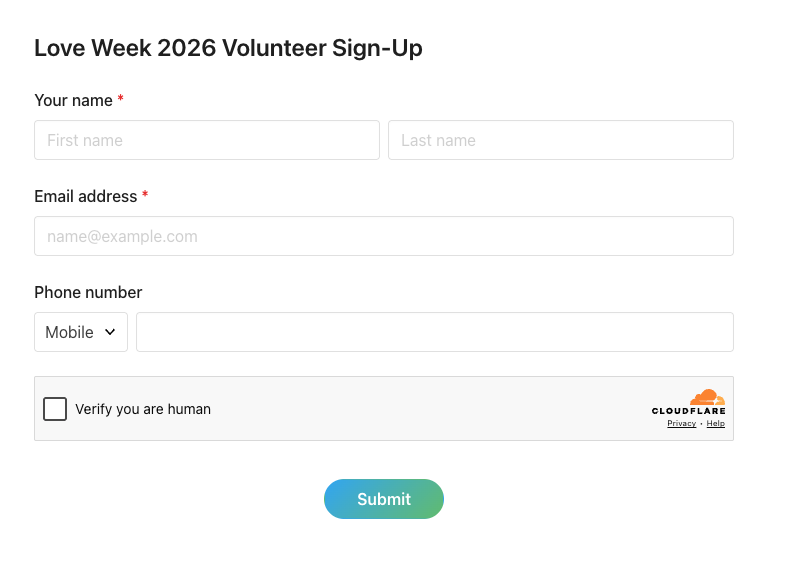Click the phone number text box
790x584 pixels.
click(434, 332)
